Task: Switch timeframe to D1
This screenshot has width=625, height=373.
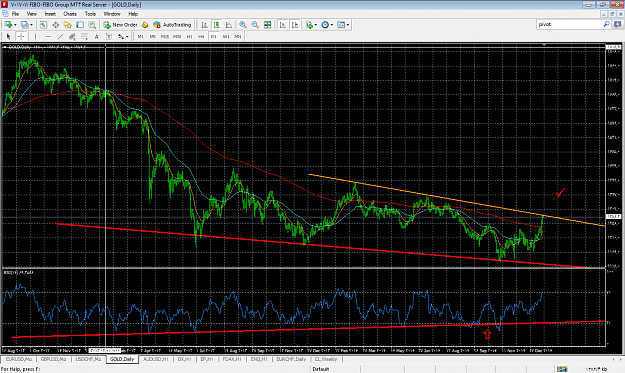Action: click(214, 36)
